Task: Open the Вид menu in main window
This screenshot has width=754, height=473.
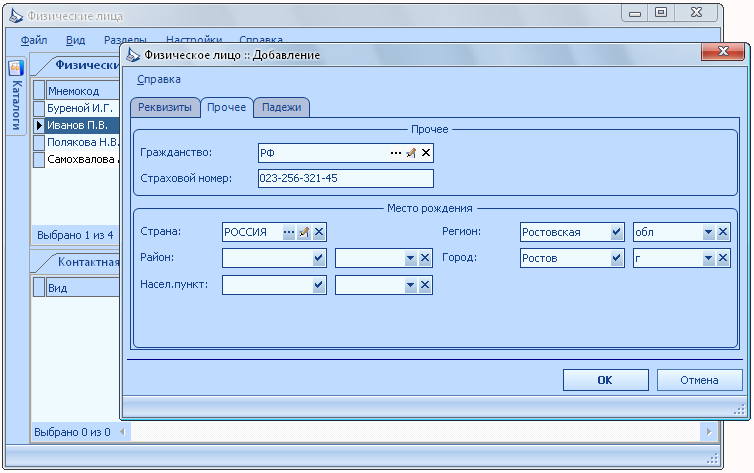Action: [75, 40]
